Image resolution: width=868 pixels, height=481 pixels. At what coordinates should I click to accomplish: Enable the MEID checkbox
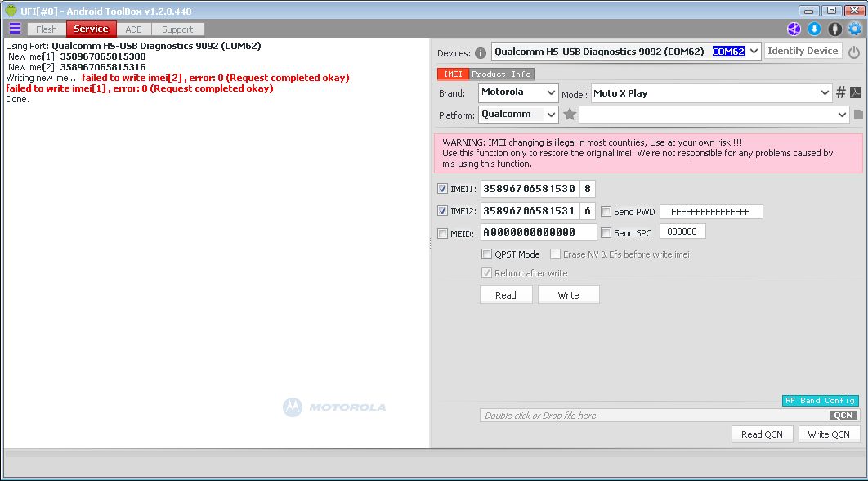[x=442, y=234]
